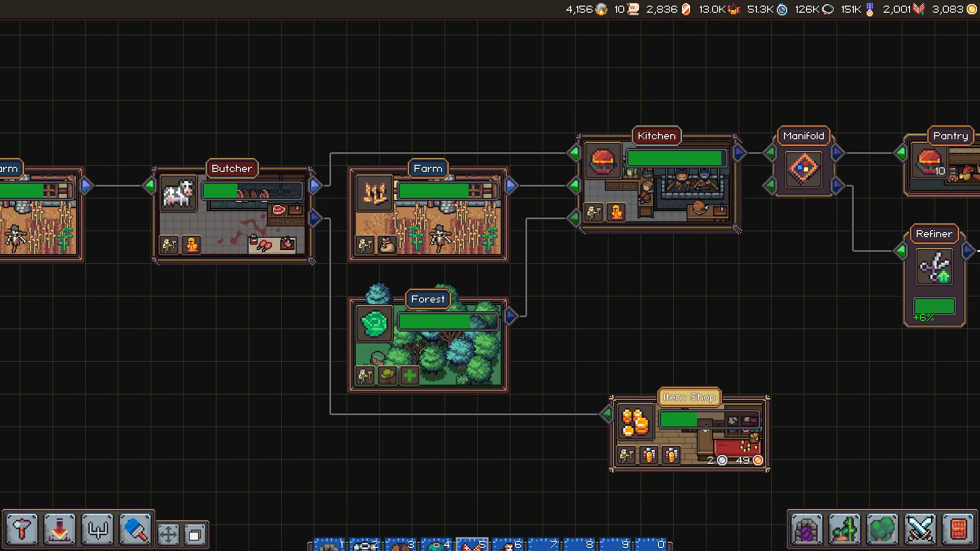Click the Pantry node title
Screen dimensions: 980x551
pos(950,136)
